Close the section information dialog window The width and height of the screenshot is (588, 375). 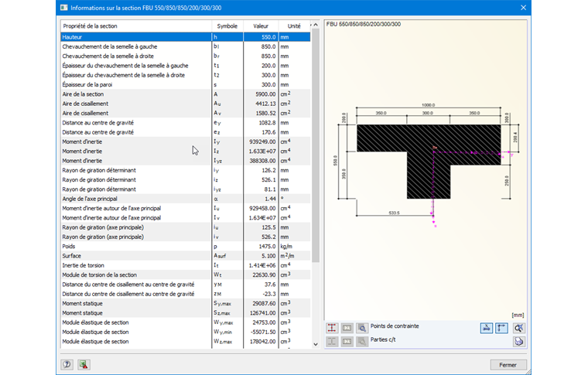click(523, 8)
